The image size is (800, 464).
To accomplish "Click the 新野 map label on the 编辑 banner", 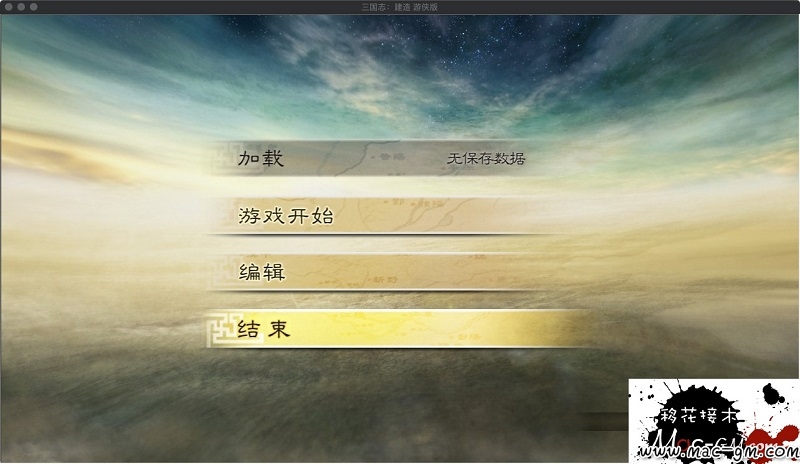I will pyautogui.click(x=386, y=280).
